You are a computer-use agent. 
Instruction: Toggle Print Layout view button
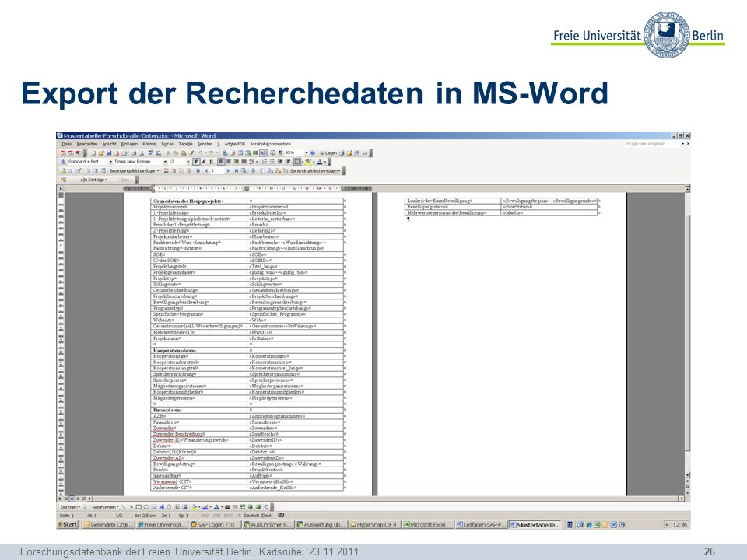[72, 499]
